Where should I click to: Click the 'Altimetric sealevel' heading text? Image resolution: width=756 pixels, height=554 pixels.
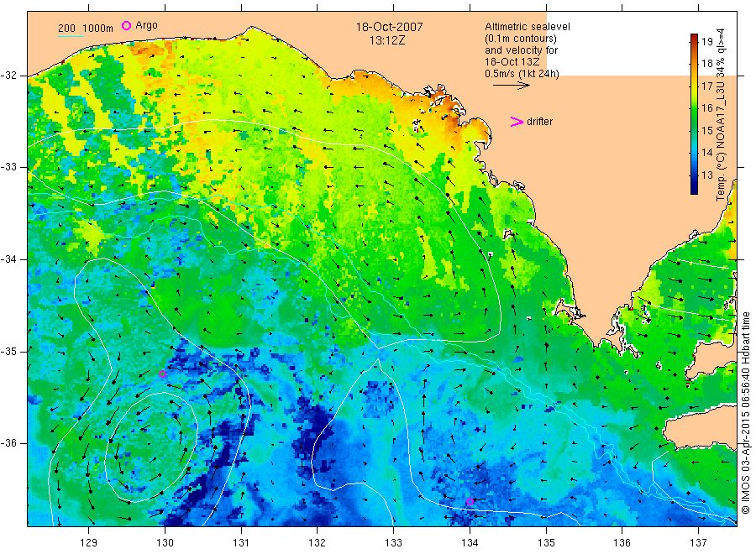(527, 27)
